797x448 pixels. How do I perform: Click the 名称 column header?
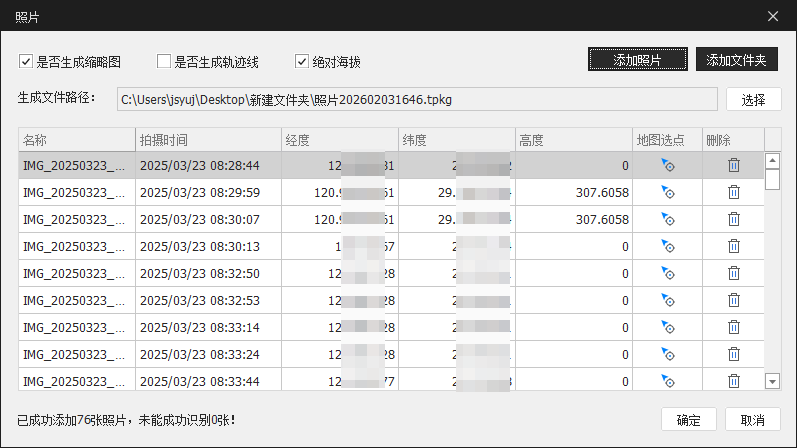(x=76, y=139)
